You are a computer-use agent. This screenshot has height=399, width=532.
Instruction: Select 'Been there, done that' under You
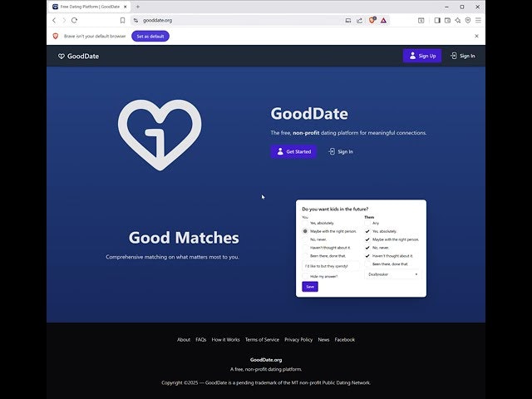click(305, 256)
